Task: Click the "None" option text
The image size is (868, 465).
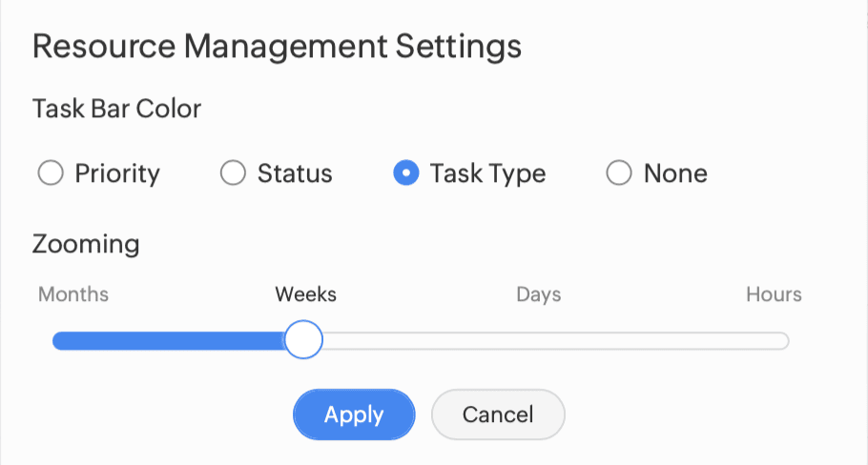Action: [x=675, y=173]
